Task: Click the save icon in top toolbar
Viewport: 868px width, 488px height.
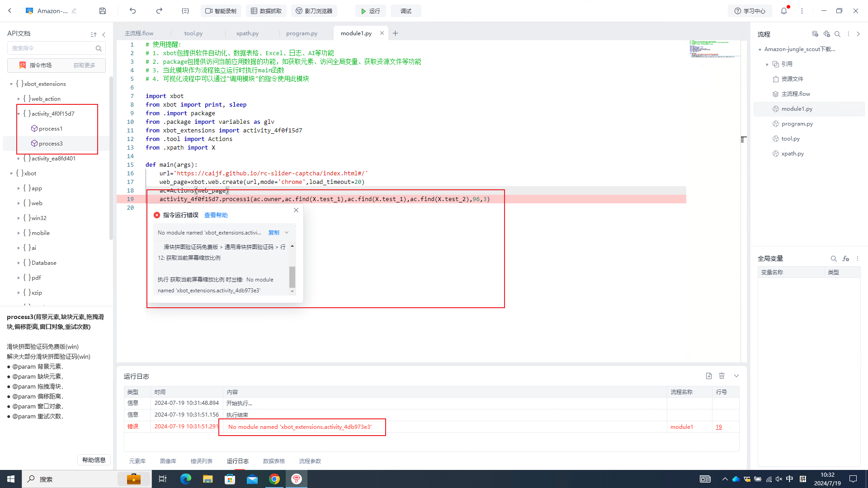Action: click(103, 11)
